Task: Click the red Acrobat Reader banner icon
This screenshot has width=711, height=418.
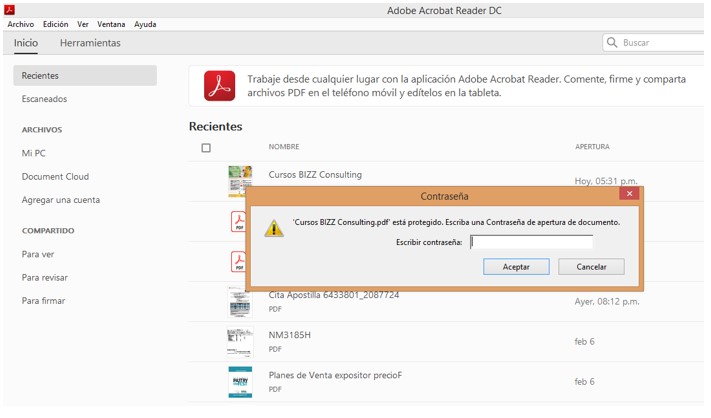Action: click(219, 86)
